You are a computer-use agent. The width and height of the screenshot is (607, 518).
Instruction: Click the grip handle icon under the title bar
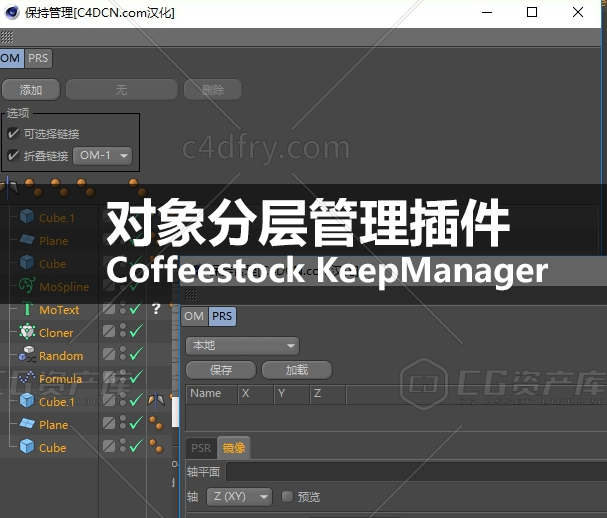[x=7, y=37]
